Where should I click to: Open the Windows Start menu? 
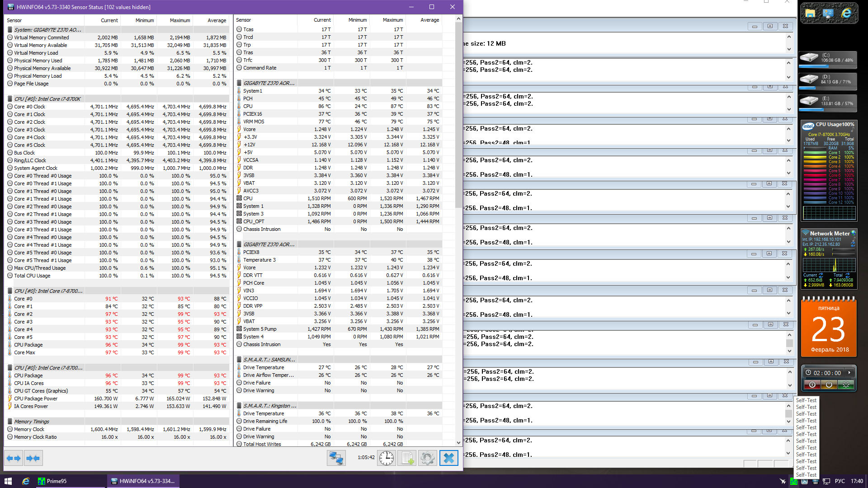click(8, 481)
